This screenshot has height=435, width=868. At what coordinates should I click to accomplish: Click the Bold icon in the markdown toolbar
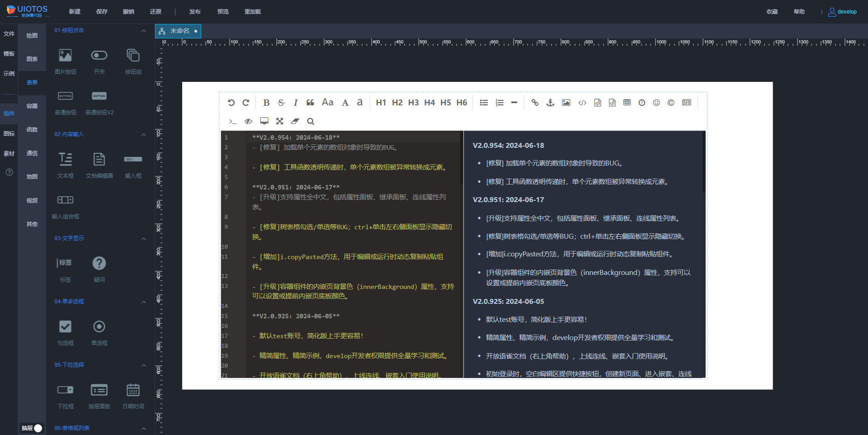click(266, 103)
